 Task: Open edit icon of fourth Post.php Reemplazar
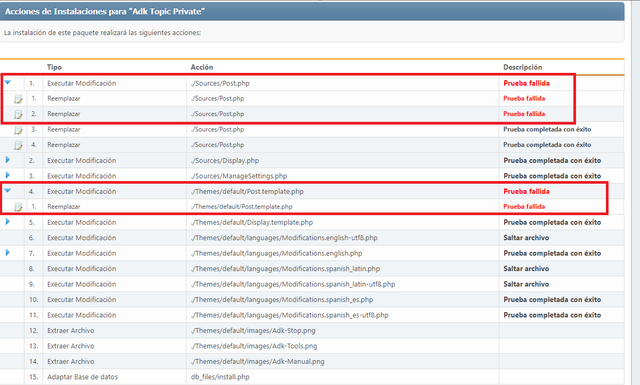[x=18, y=145]
